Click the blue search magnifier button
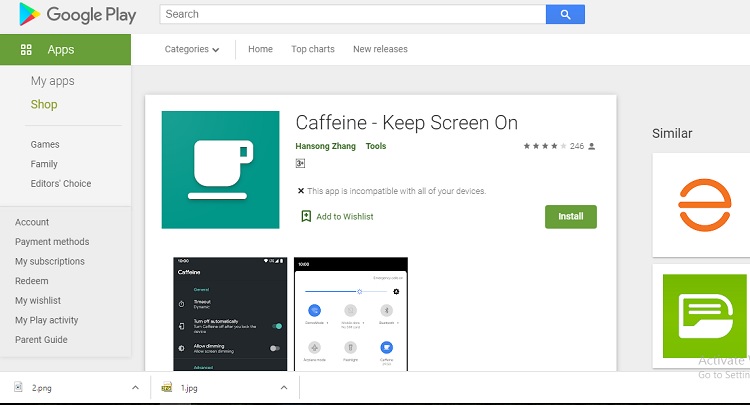The height and width of the screenshot is (405, 750). 565,14
